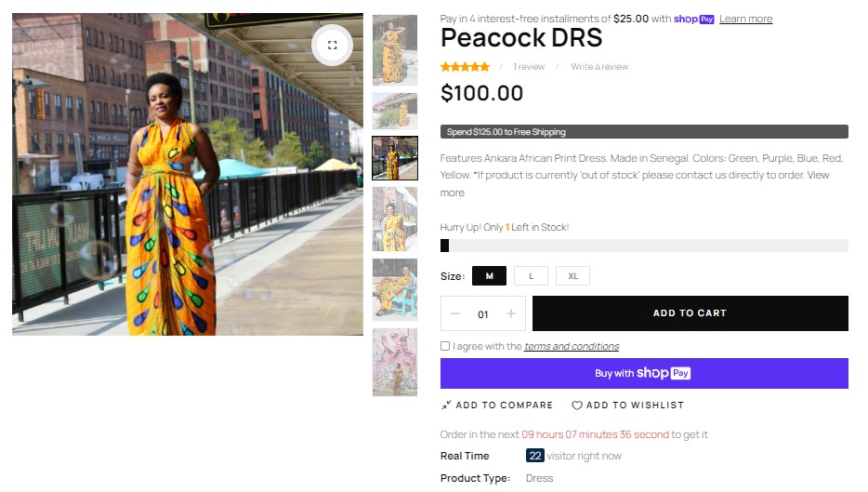Screen dimensions: 868x492
Task: Click the wishlist heart icon
Action: [577, 405]
